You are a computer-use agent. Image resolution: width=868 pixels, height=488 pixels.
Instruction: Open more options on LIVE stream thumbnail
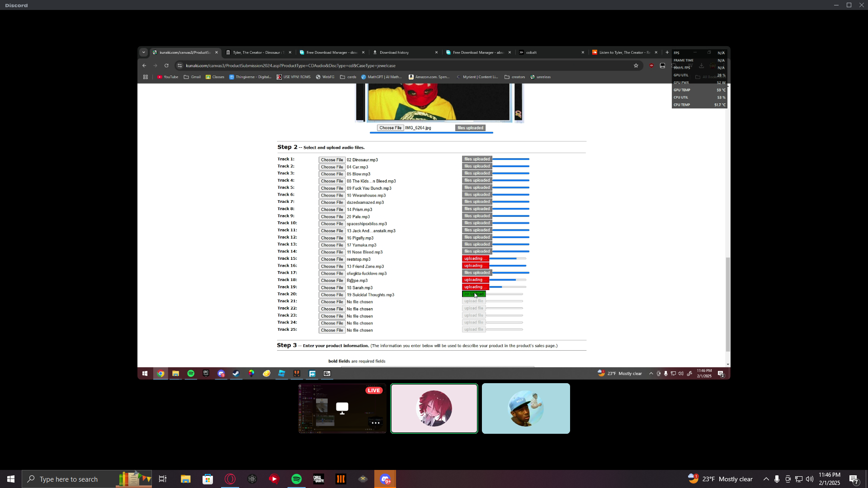[x=375, y=423]
